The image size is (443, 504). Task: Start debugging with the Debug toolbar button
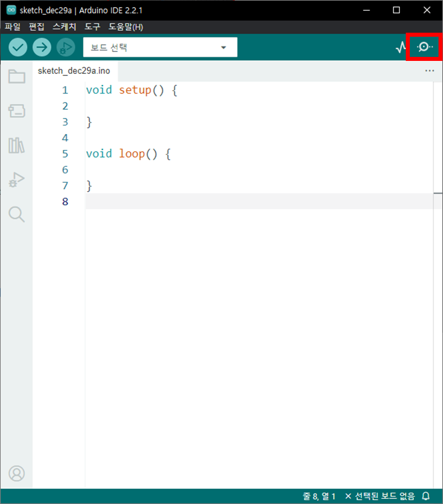coord(66,47)
